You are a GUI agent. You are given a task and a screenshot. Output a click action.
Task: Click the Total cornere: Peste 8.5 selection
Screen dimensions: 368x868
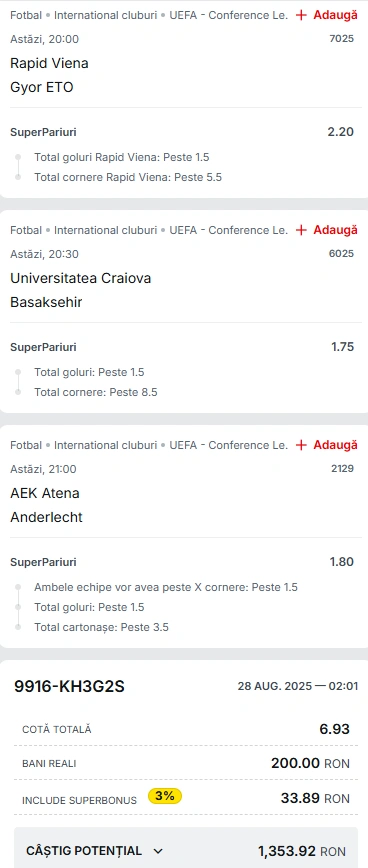point(96,392)
